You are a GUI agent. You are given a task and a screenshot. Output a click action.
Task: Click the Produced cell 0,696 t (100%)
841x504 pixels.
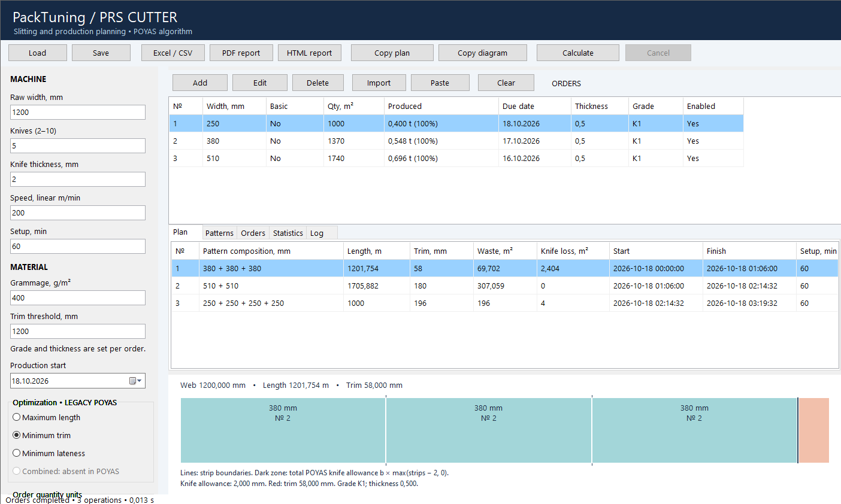441,158
